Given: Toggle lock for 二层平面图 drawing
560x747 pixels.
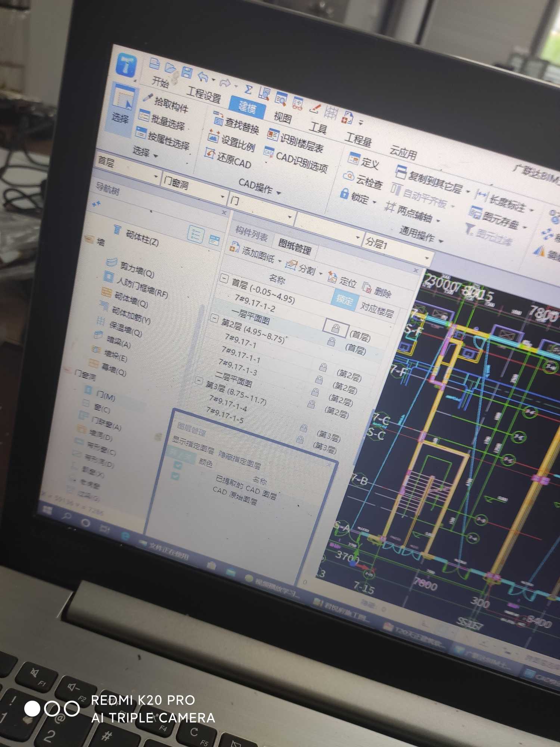Looking at the screenshot, I should pos(311,404).
